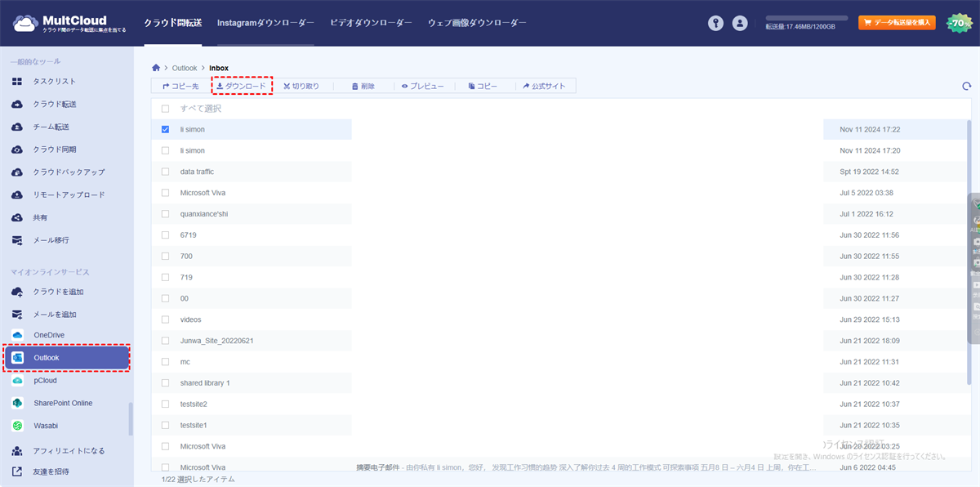This screenshot has height=487, width=980.
Task: Open the Task List icon in sidebar
Action: (16, 82)
